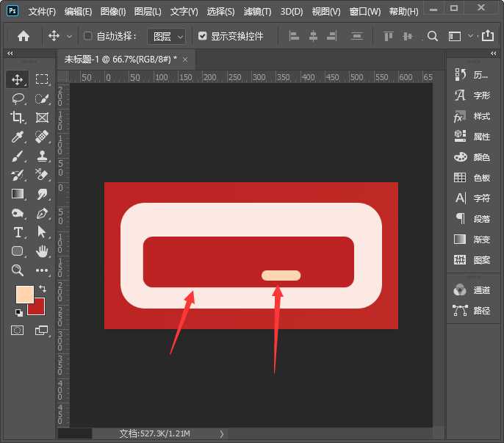Image resolution: width=504 pixels, height=443 pixels.
Task: Select the Horizontal Type tool
Action: click(18, 232)
